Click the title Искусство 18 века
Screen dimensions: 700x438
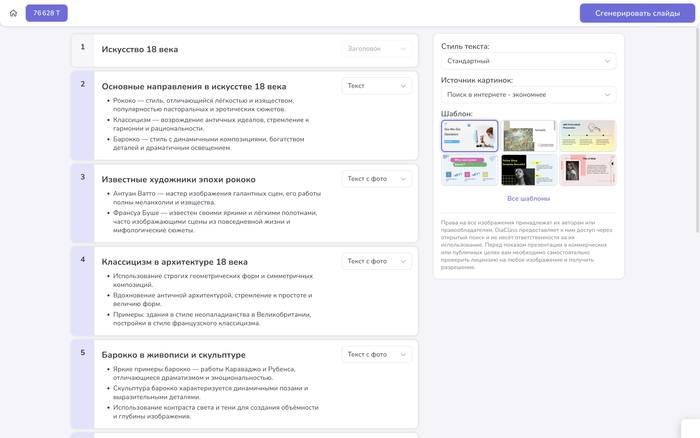pos(140,50)
